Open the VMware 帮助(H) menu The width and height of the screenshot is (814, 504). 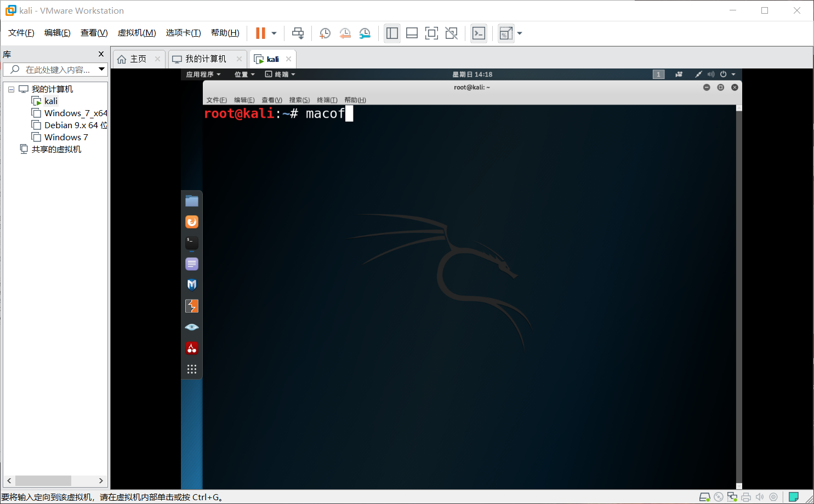pyautogui.click(x=225, y=33)
